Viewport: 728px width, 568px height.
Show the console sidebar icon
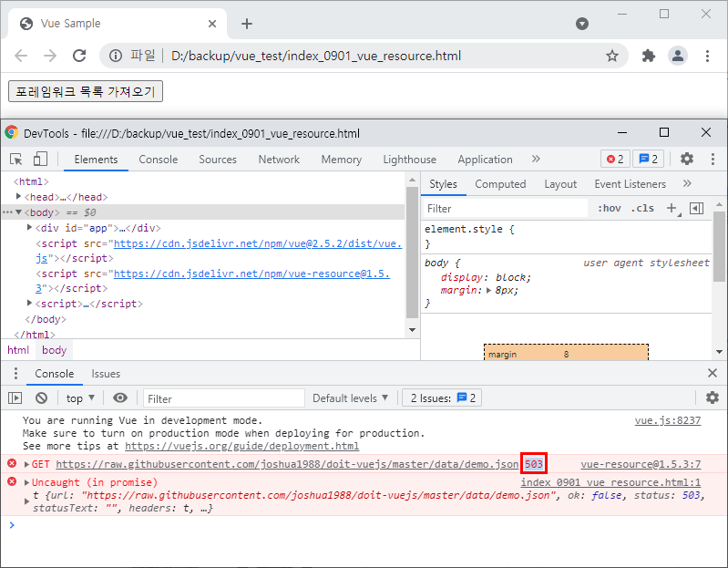pos(15,398)
